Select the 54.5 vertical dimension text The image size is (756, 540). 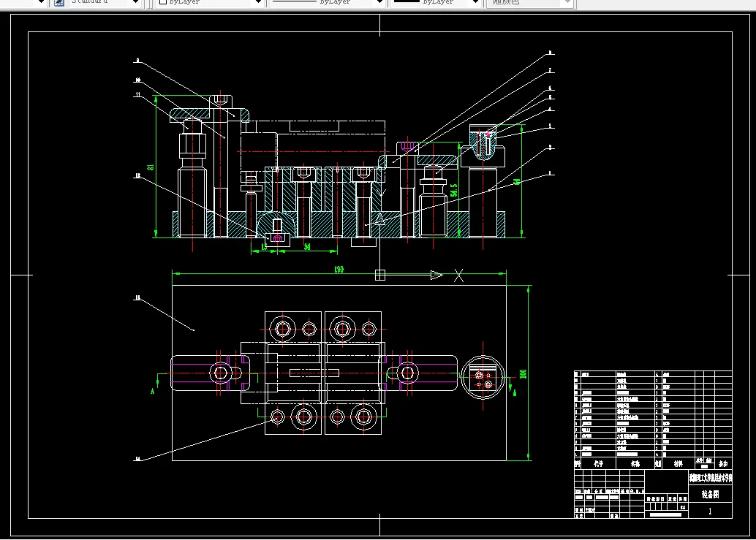coord(454,190)
